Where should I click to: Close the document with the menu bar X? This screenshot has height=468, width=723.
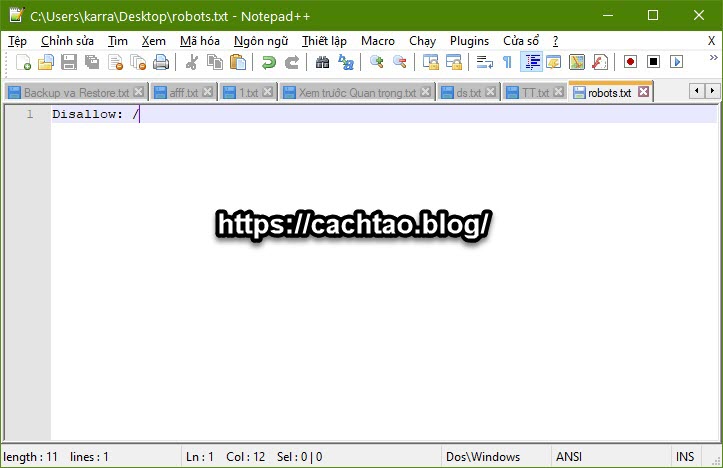coord(711,41)
